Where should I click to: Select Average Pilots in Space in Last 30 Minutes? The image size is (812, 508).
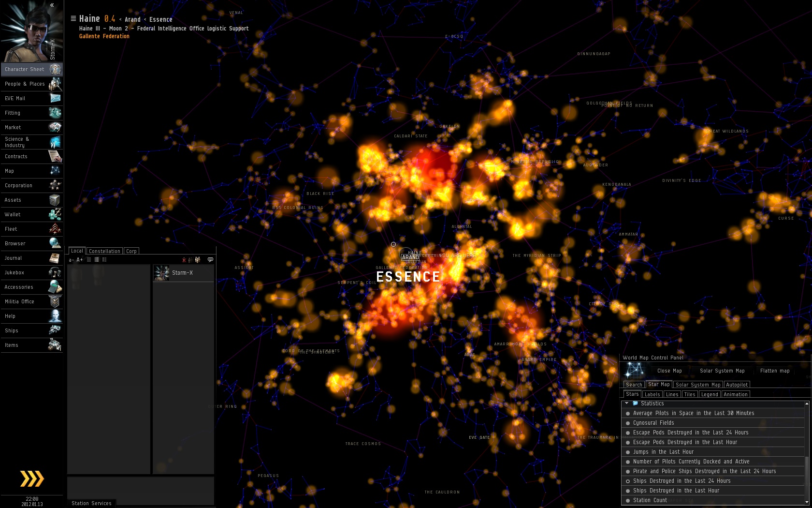(x=713, y=413)
